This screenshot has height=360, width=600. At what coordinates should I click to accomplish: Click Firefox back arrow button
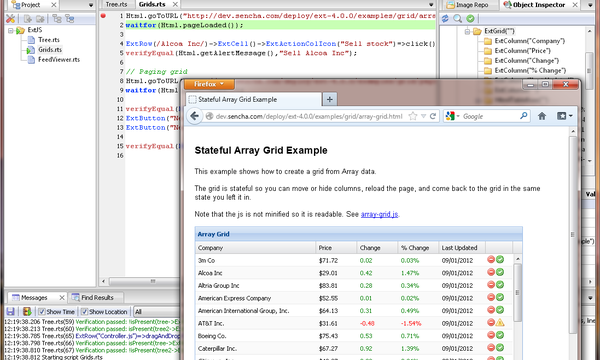tap(195, 116)
